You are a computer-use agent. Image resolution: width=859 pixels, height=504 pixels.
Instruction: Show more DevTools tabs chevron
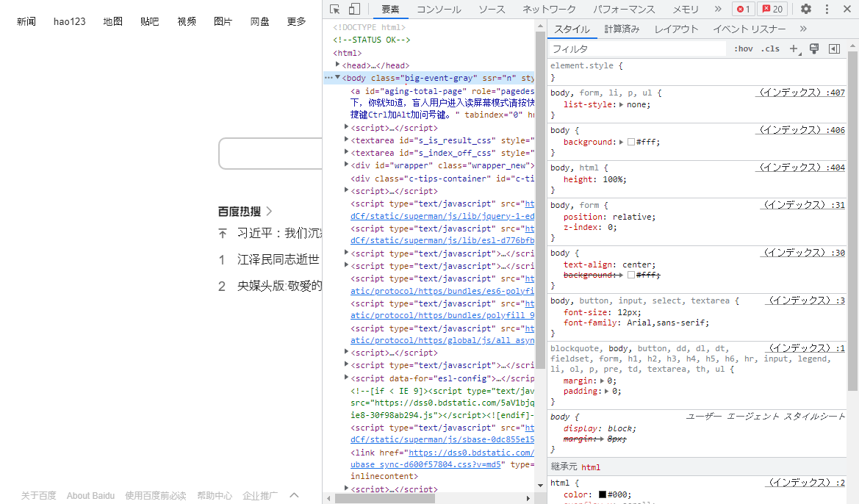(x=718, y=10)
